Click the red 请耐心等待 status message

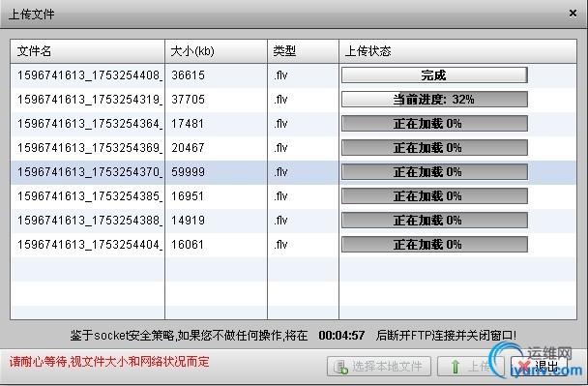click(x=109, y=362)
